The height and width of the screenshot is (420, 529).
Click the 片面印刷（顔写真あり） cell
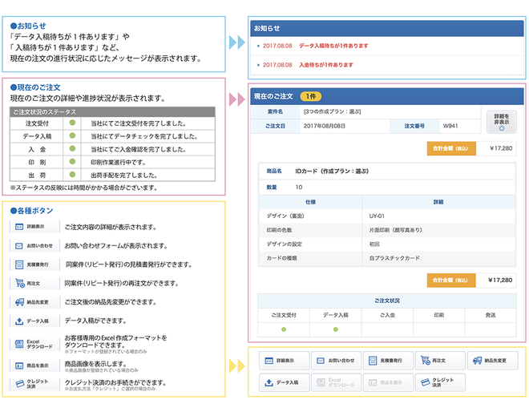pos(395,230)
